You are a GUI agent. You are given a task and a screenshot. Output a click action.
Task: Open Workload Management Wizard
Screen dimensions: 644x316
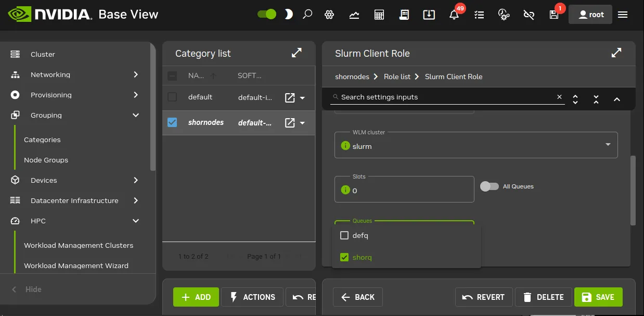click(76, 266)
